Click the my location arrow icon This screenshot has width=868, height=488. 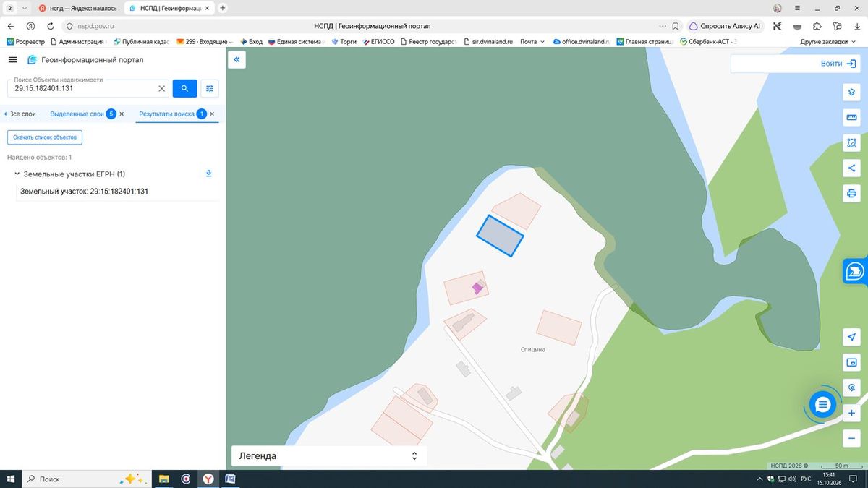(x=851, y=338)
